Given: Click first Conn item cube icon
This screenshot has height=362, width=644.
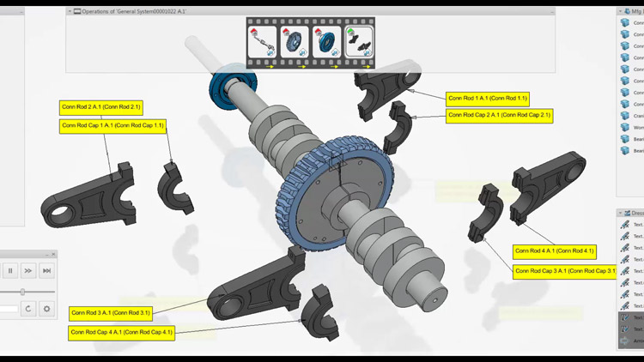Looking at the screenshot, I should coord(625,23).
